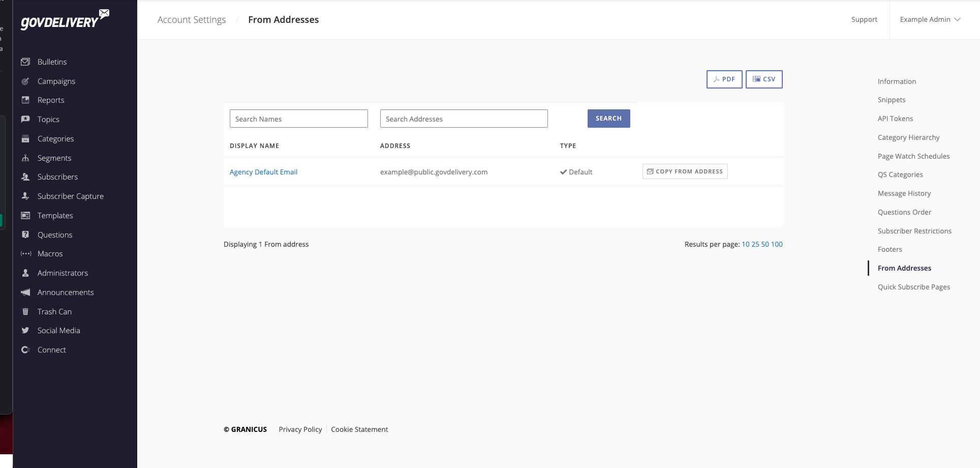Click the Administrators sidebar icon
The image size is (980, 468).
(25, 273)
